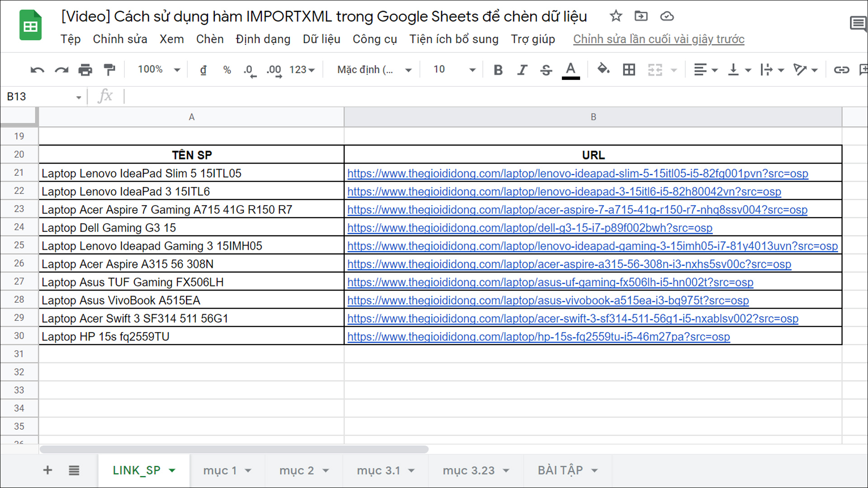Open Lenovo IdeaPad Slim 5 URL link

coord(577,174)
